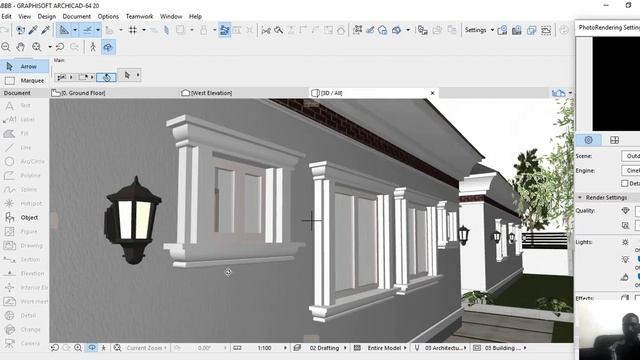Image resolution: width=640 pixels, height=360 pixels.
Task: Pick the Line tool
Action: 24,147
